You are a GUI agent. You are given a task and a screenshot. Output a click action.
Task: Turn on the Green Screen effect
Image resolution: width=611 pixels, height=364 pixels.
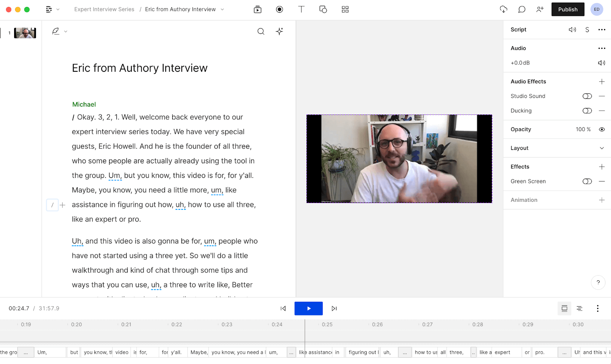pyautogui.click(x=587, y=181)
